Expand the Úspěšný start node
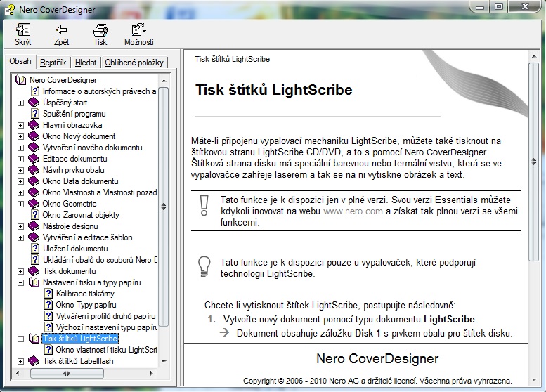546x392 pixels. (x=20, y=103)
